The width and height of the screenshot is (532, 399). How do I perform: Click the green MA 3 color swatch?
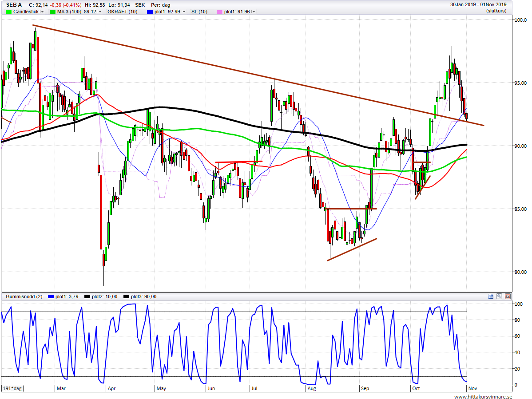click(x=52, y=12)
